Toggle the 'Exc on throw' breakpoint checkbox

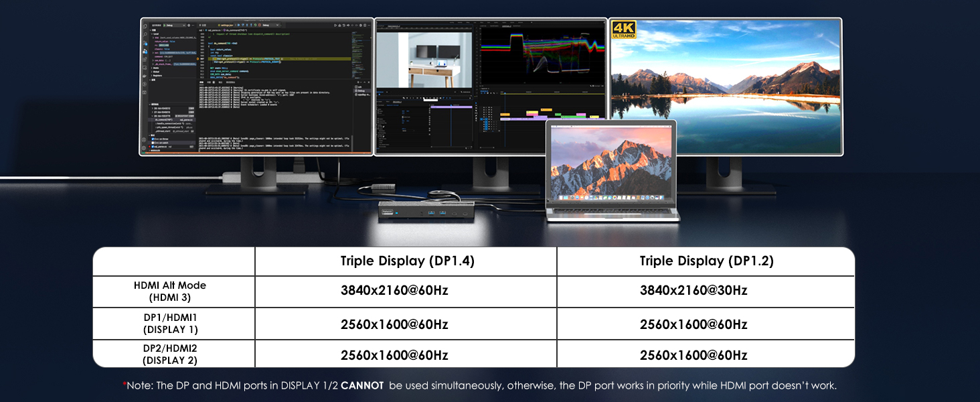pos(153,139)
